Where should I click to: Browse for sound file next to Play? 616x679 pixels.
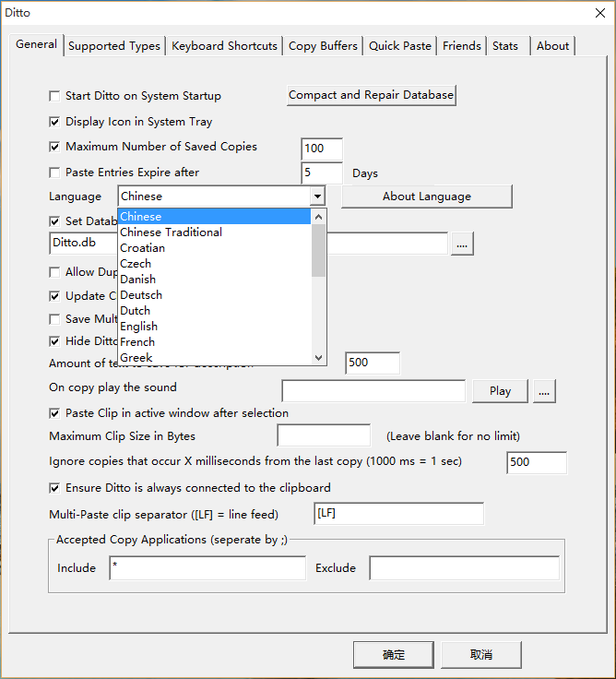pyautogui.click(x=544, y=391)
